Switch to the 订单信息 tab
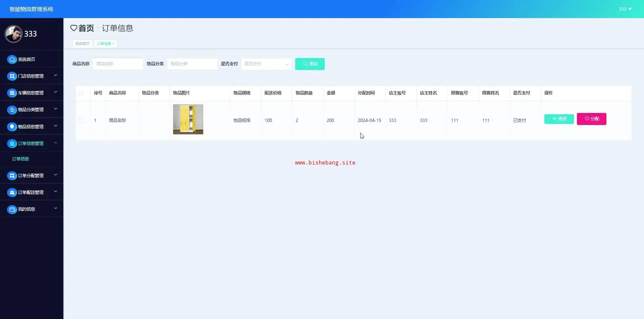This screenshot has width=644, height=319. pyautogui.click(x=105, y=44)
